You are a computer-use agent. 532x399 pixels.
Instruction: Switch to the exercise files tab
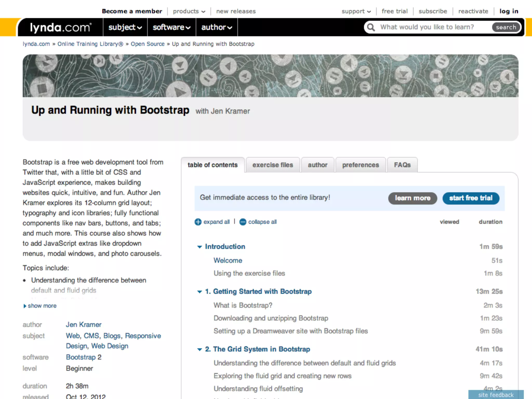272,165
